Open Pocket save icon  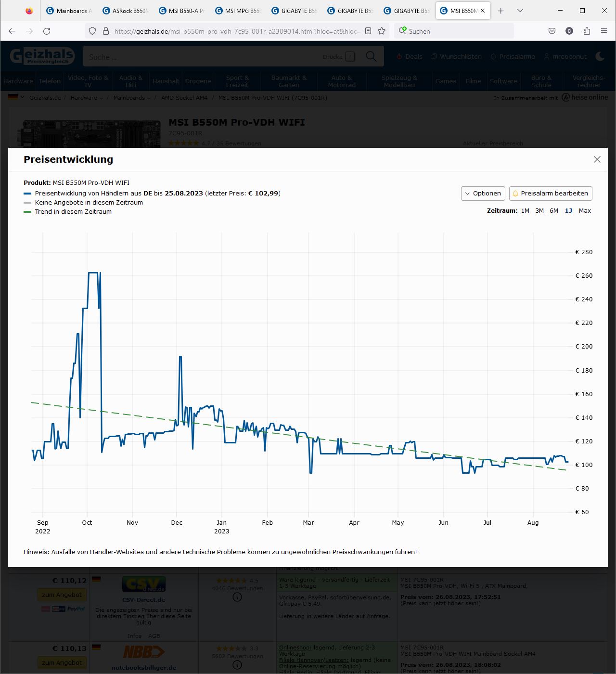552,31
